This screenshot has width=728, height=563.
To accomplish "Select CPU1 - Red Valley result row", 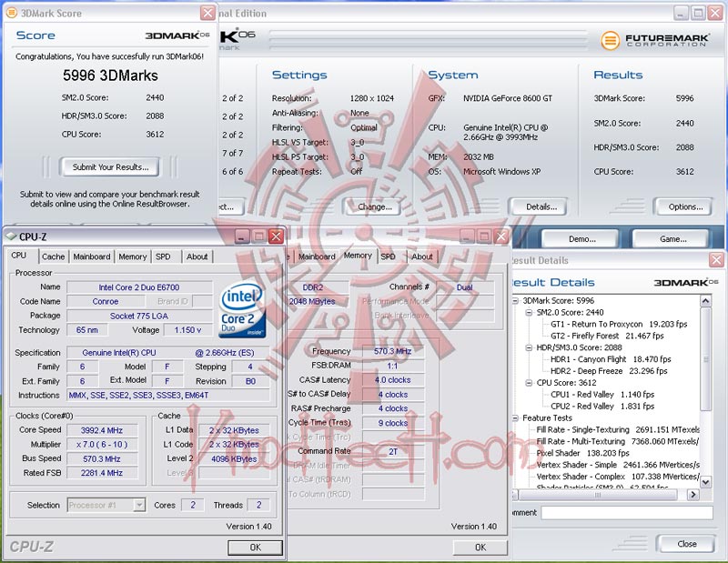I will [602, 395].
